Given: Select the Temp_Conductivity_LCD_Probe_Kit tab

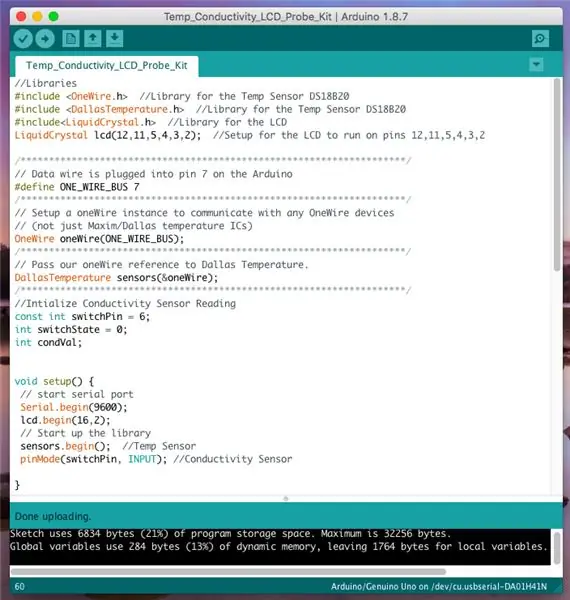Looking at the screenshot, I should point(107,66).
